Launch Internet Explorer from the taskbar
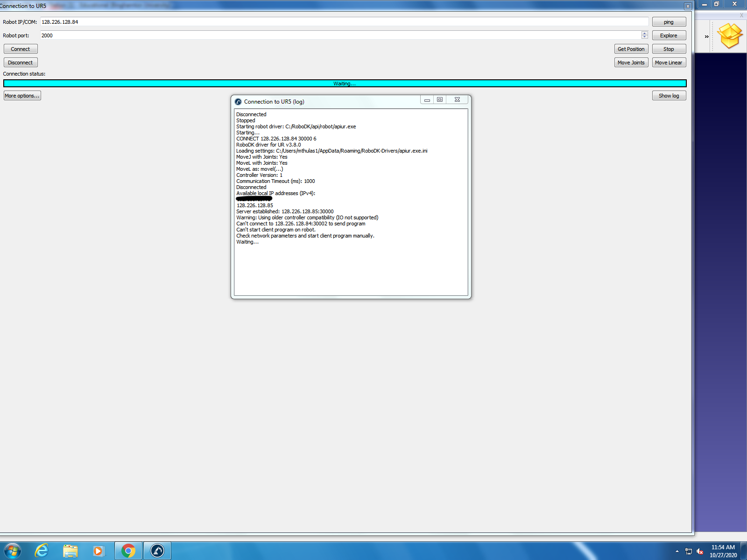This screenshot has height=560, width=747. pos(42,551)
